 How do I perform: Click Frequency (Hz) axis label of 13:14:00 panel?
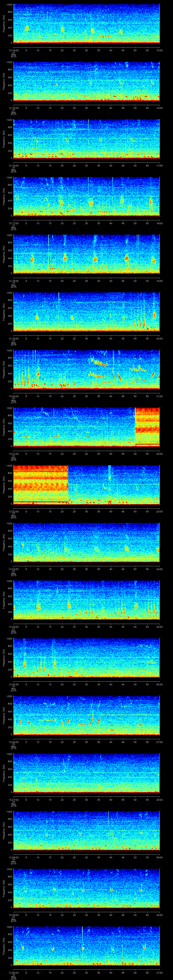tap(4, 24)
